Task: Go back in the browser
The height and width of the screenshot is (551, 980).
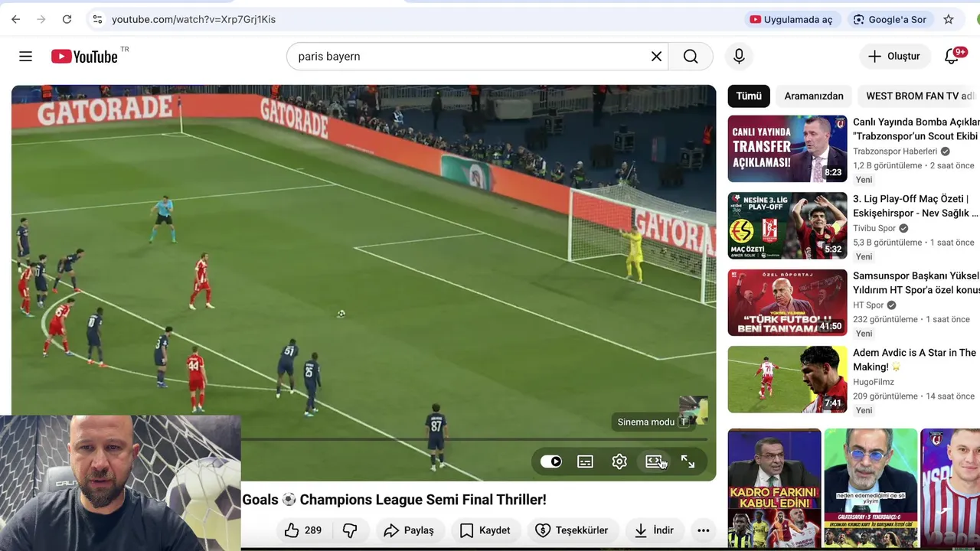Action: 15,19
